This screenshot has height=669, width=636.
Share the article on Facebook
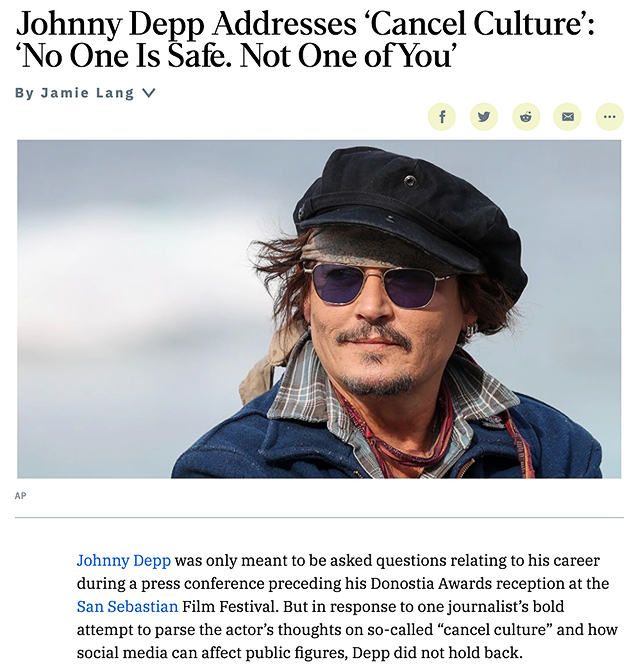click(x=441, y=116)
